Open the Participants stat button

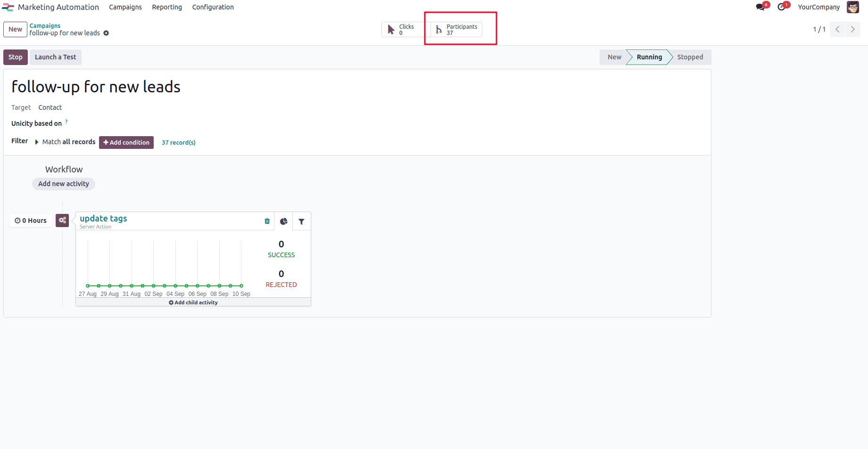(456, 29)
